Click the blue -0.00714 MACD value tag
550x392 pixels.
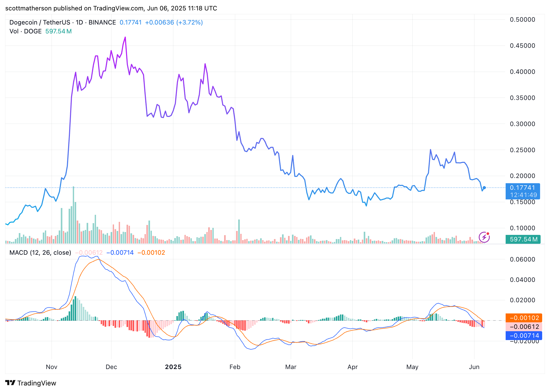pos(524,336)
